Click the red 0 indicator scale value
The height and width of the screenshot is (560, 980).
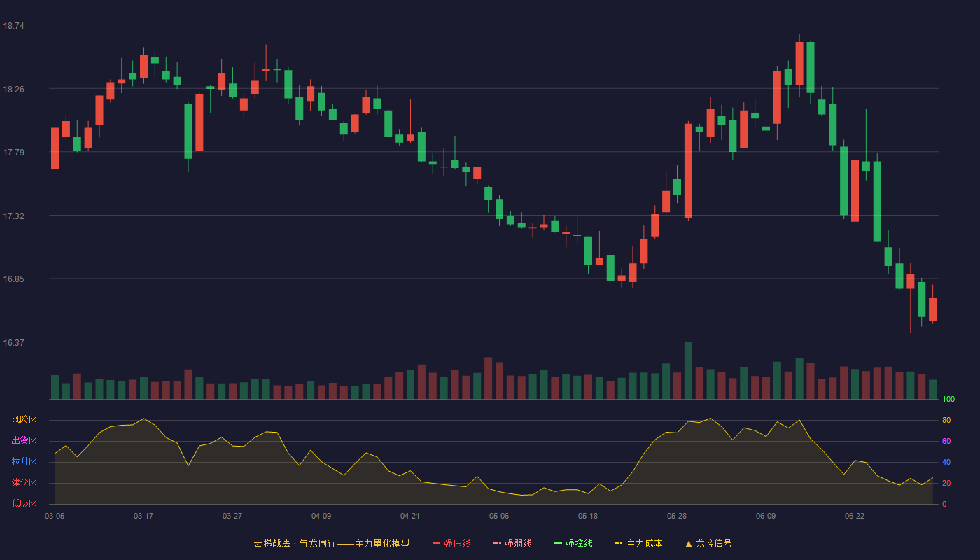[x=944, y=505]
